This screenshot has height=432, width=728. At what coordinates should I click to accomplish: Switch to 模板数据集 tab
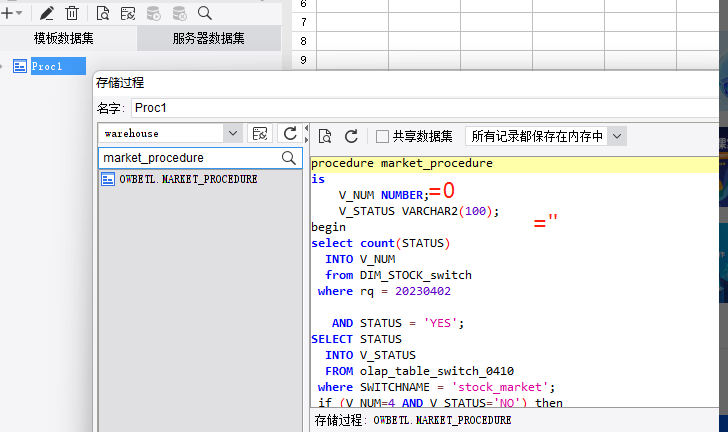click(64, 38)
